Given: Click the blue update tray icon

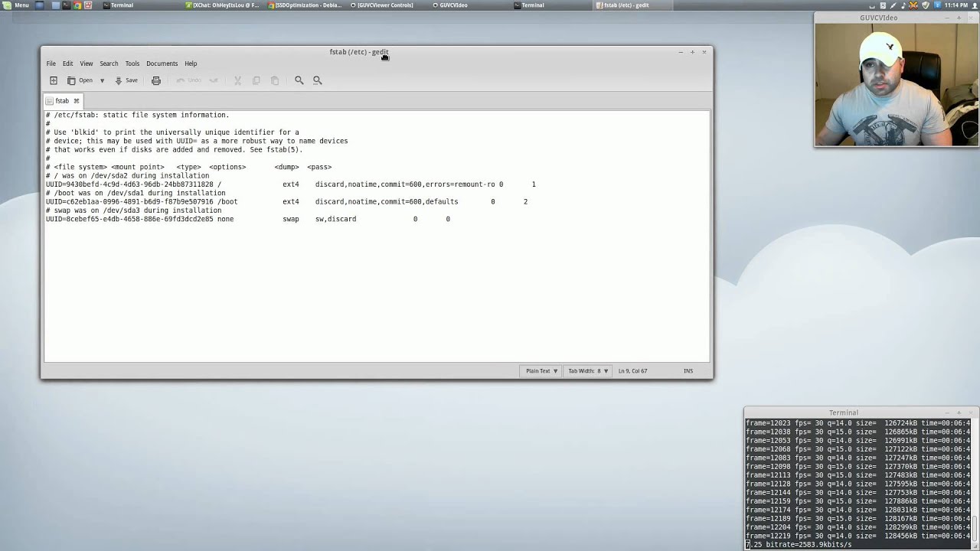Looking at the screenshot, I should click(x=936, y=5).
